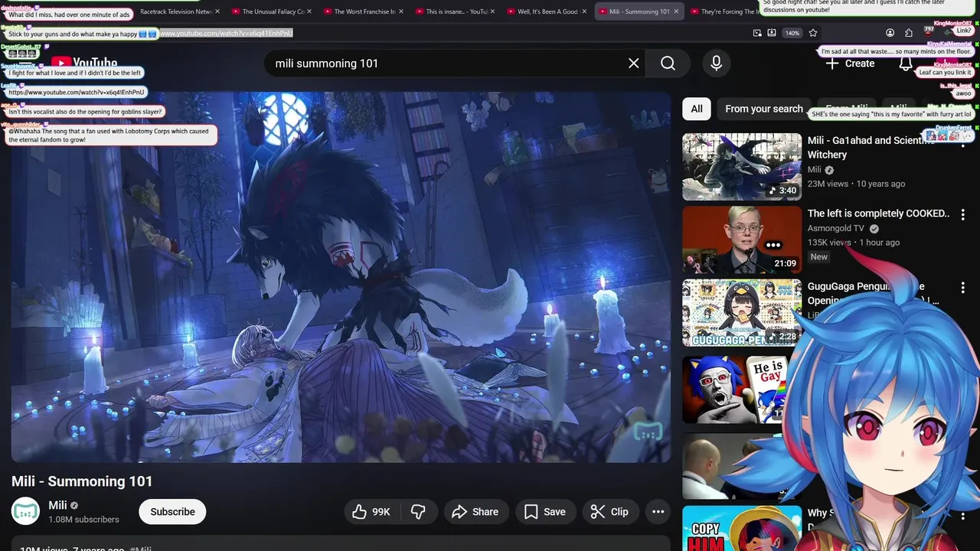
Task: Close the 'Mili - Summoning 101' tab
Action: [x=676, y=11]
